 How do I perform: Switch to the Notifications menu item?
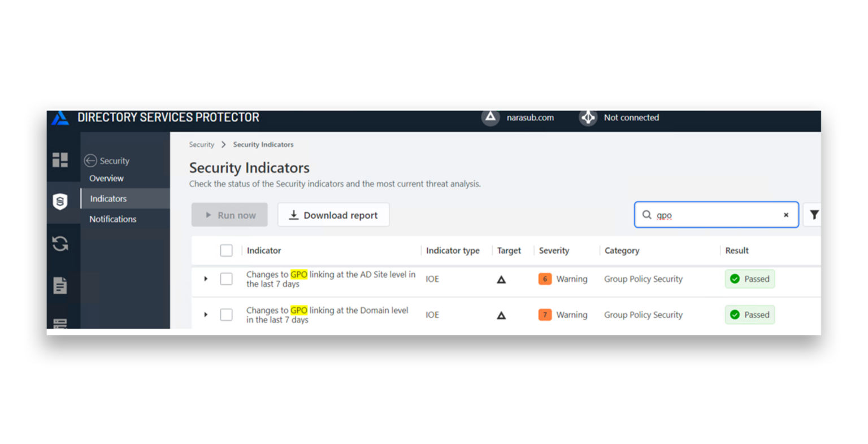112,219
